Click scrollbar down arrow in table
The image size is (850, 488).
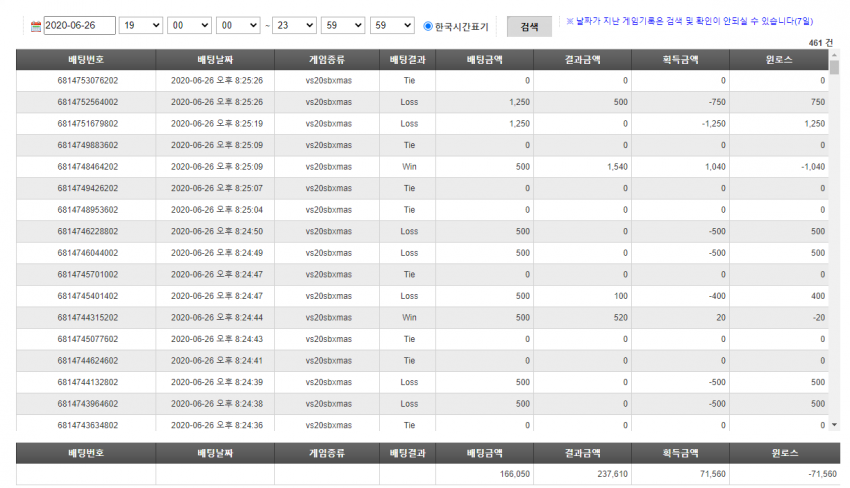pos(834,425)
